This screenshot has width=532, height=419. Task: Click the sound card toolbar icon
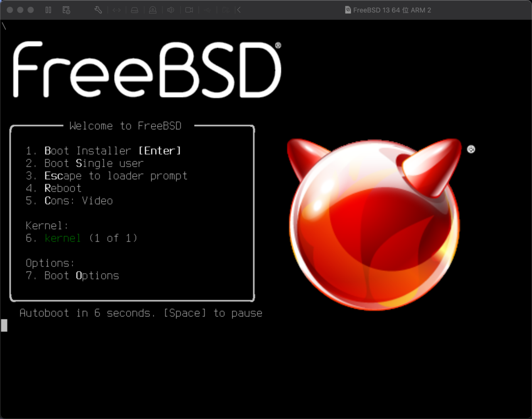170,10
